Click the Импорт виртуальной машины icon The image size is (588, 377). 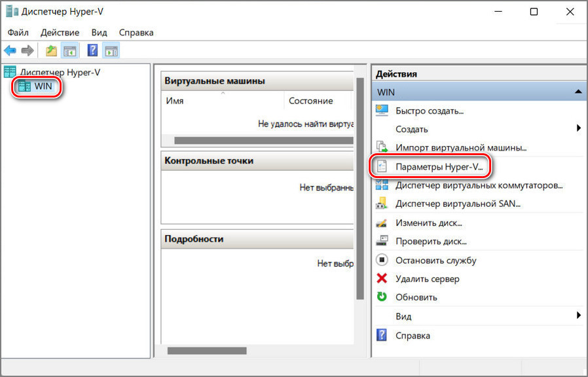coord(382,147)
